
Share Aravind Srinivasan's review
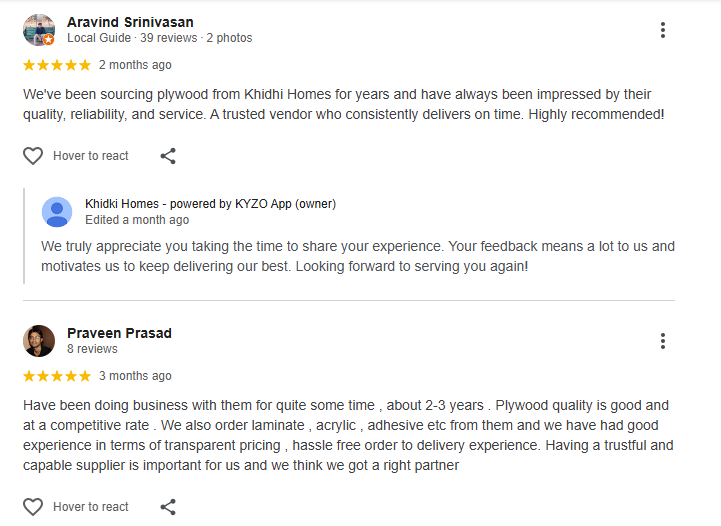pos(168,156)
